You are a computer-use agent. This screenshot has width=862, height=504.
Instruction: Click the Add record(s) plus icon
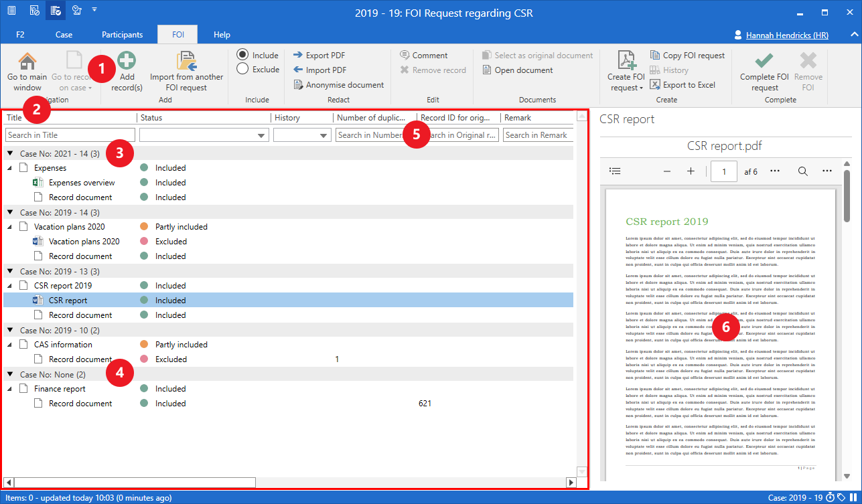tap(127, 61)
